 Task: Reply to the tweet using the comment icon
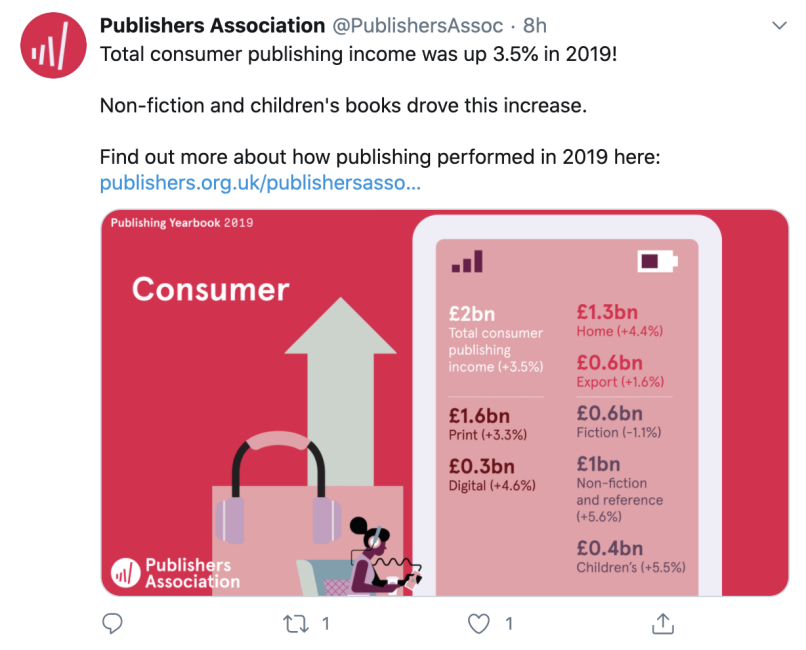113,624
